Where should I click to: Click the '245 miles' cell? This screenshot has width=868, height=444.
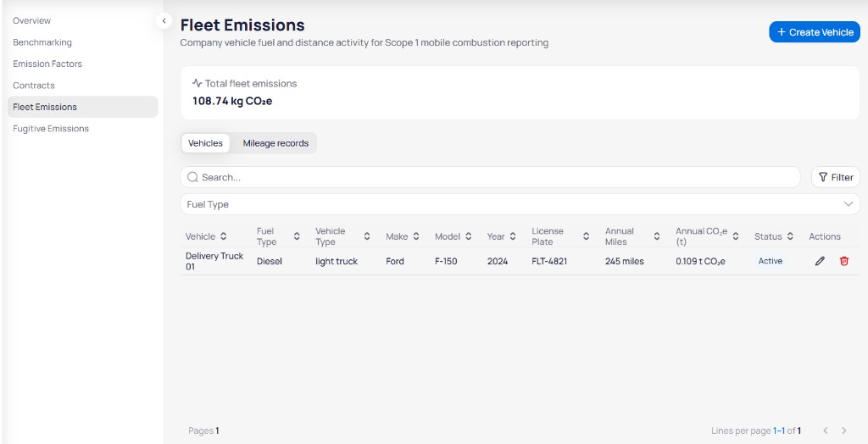[625, 261]
